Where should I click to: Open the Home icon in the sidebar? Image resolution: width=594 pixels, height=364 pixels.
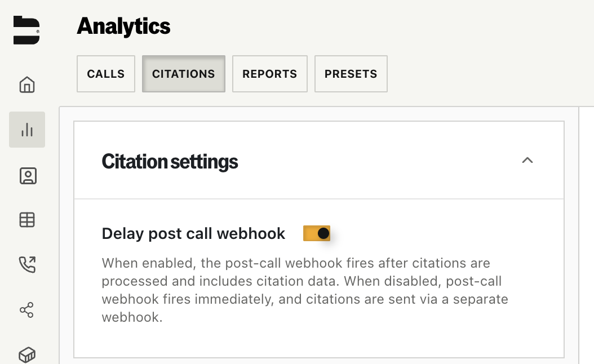(x=26, y=85)
